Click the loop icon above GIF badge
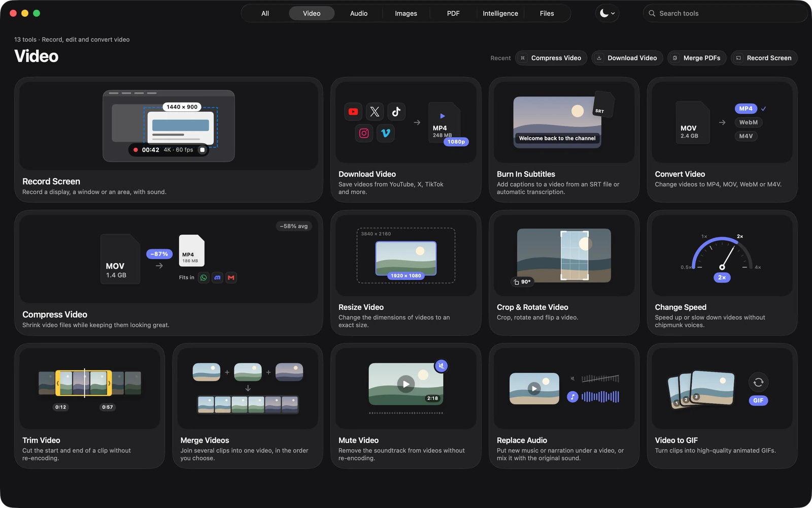The image size is (812, 508). [758, 383]
